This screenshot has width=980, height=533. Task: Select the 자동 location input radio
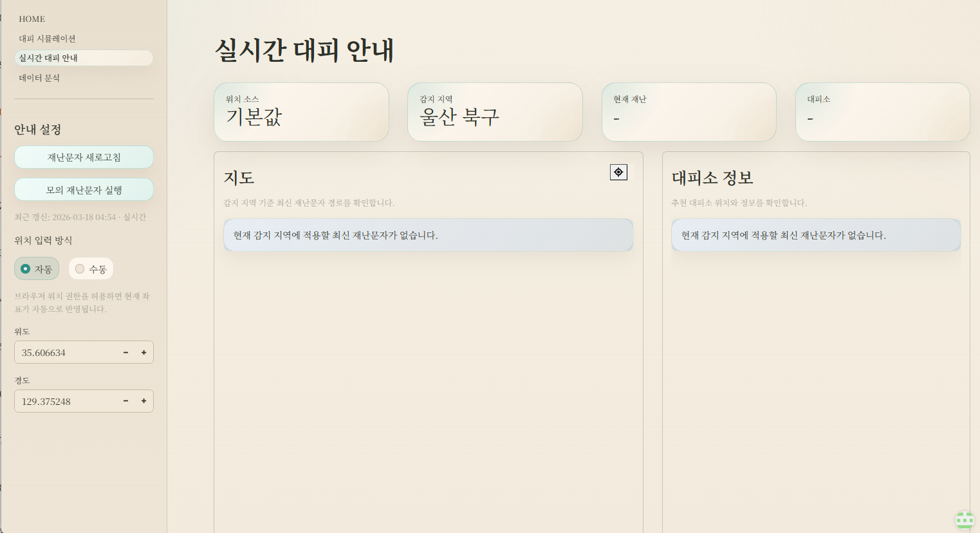37,269
